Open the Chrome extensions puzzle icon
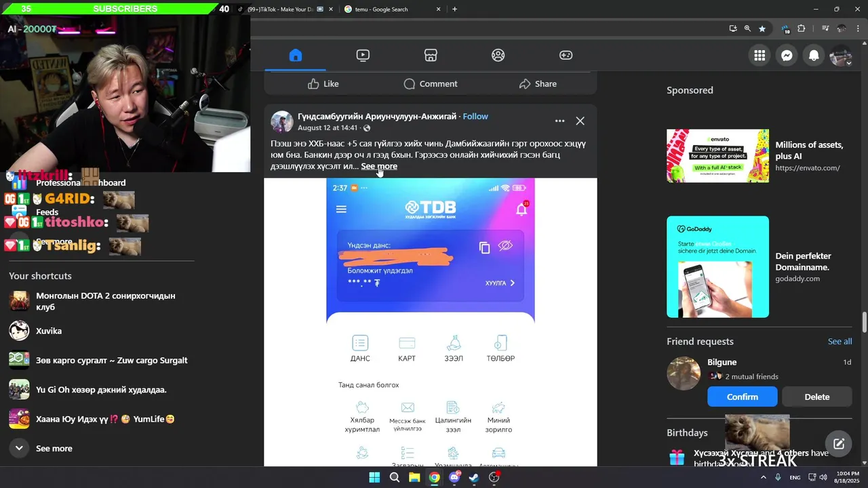 [802, 28]
